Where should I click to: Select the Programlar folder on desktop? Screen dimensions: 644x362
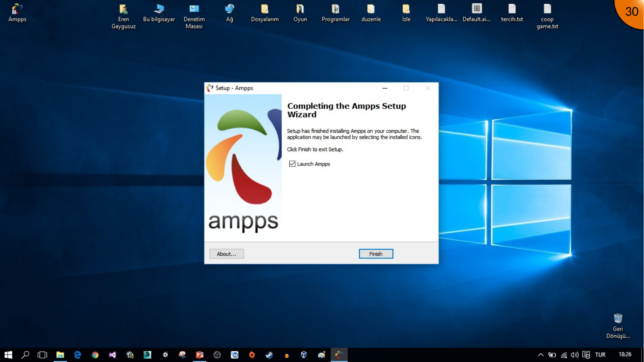pos(336,13)
